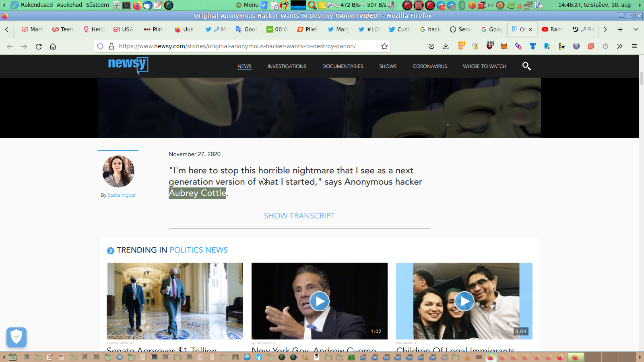Click blue shield badge at page corner
This screenshot has height=362, width=644.
[17, 337]
